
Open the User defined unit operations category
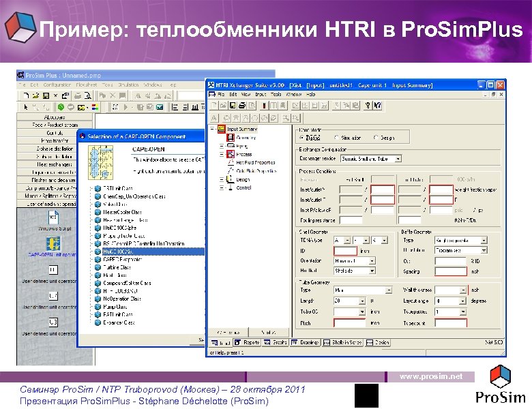click(46, 204)
